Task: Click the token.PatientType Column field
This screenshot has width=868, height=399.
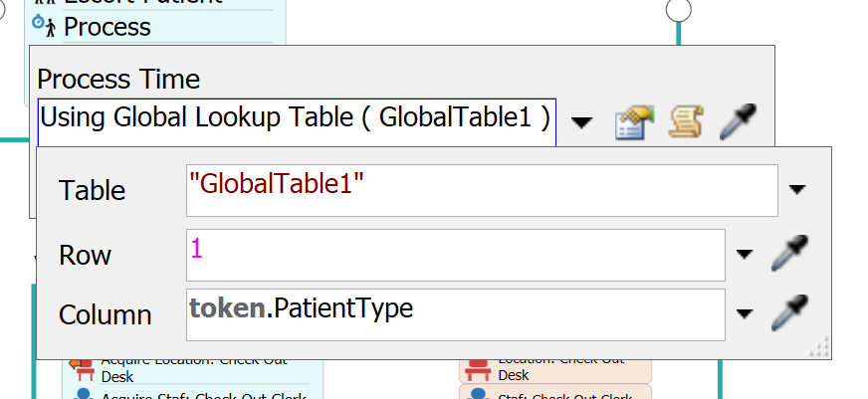Action: (456, 314)
